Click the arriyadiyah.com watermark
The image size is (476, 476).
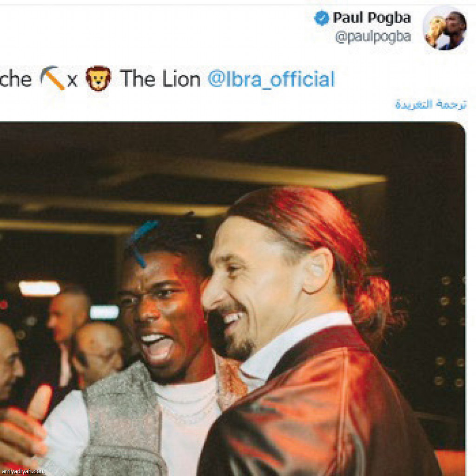[x=23, y=471]
